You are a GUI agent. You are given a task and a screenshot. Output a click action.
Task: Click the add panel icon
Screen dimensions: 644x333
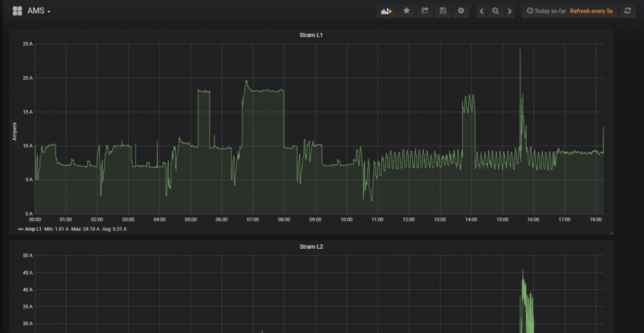click(x=386, y=11)
